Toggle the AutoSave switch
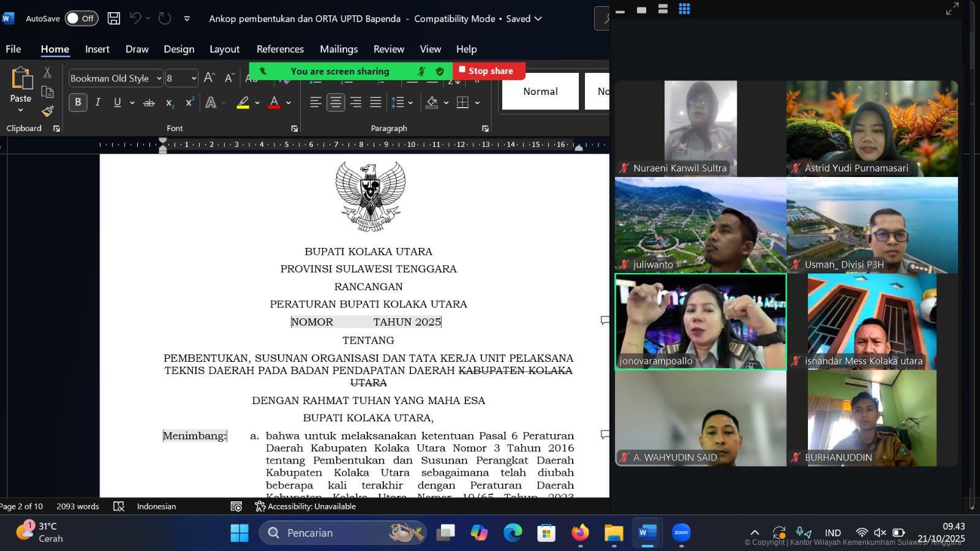980x551 pixels. [x=81, y=18]
